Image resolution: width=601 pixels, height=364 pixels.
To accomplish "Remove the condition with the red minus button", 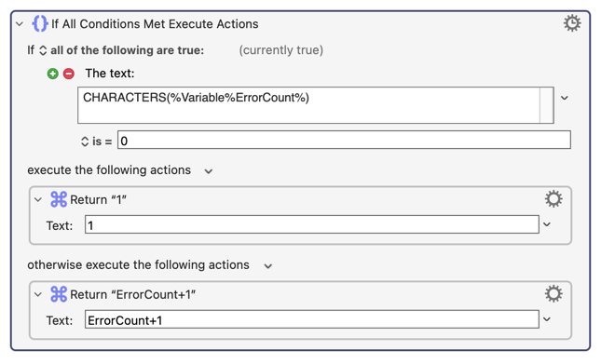I will pos(69,74).
